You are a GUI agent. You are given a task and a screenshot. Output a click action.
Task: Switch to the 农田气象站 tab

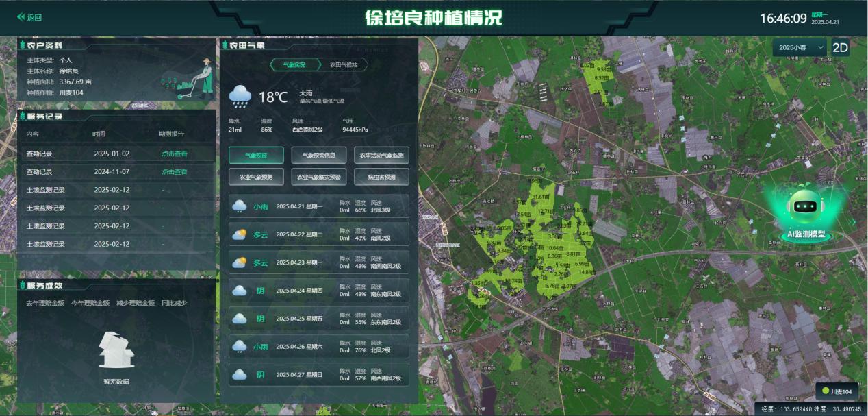(344, 64)
